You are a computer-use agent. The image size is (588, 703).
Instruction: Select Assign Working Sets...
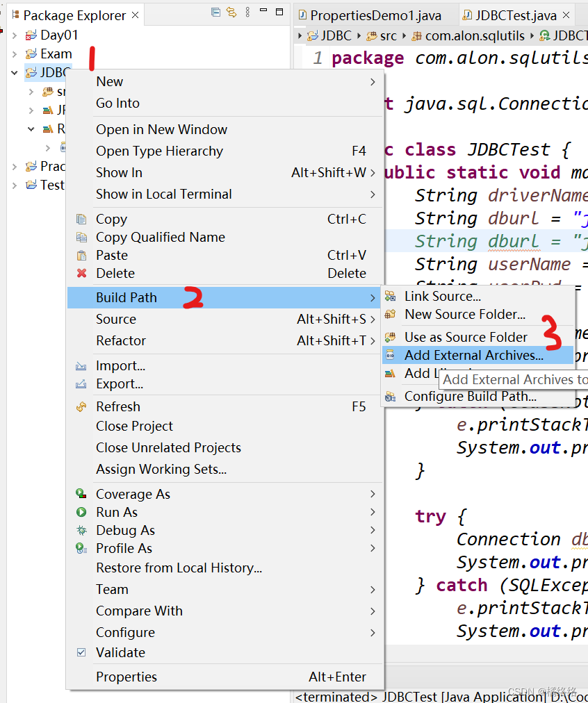tap(224, 469)
